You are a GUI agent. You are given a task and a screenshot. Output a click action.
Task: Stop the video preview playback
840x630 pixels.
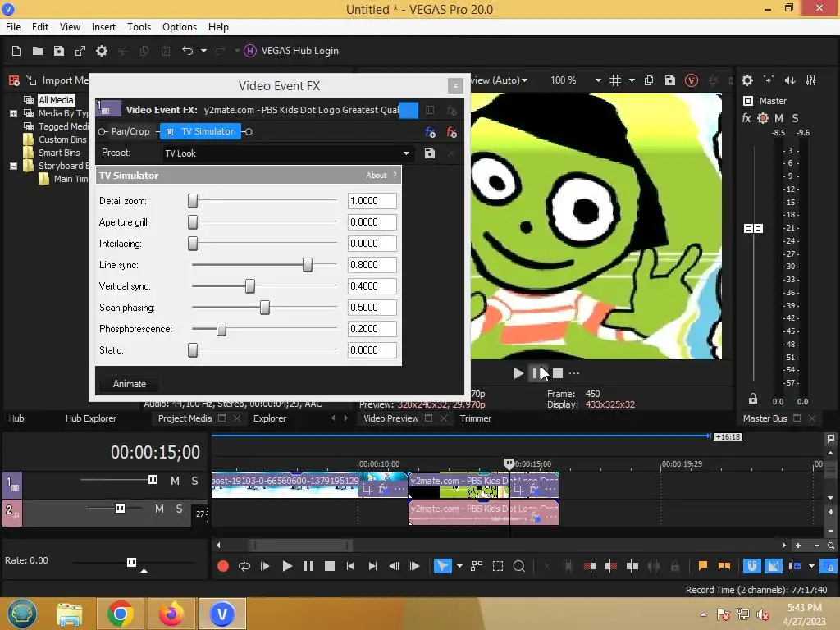[558, 373]
